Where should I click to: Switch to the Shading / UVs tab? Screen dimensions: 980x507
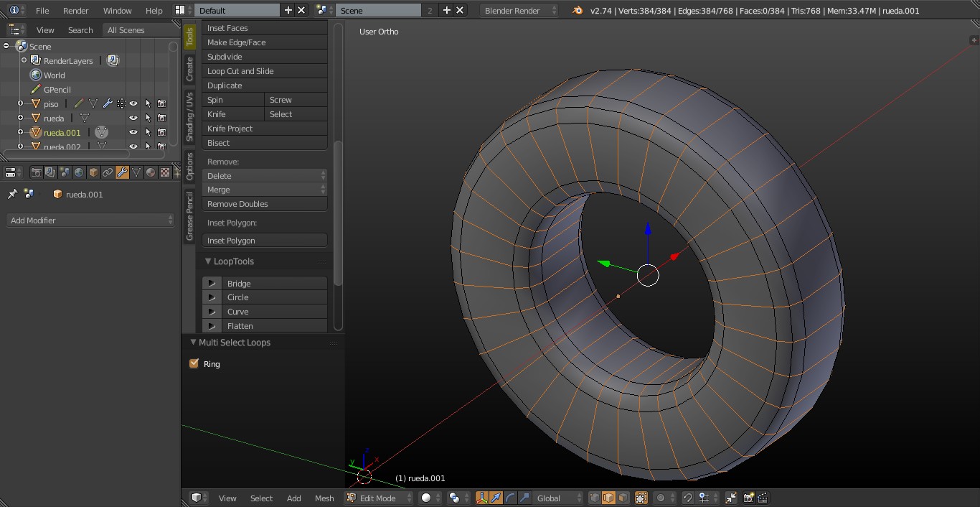coord(190,116)
